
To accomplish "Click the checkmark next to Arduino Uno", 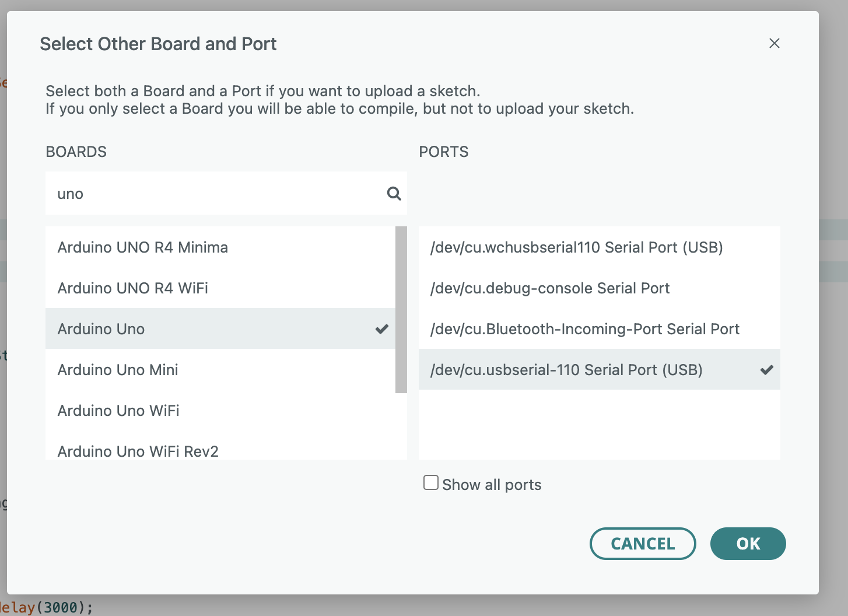I will click(x=382, y=329).
